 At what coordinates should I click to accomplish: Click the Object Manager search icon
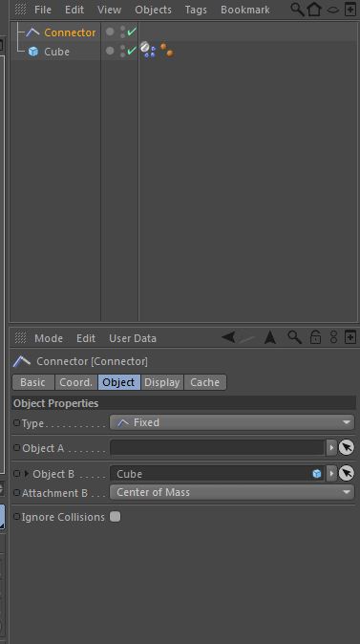297,10
